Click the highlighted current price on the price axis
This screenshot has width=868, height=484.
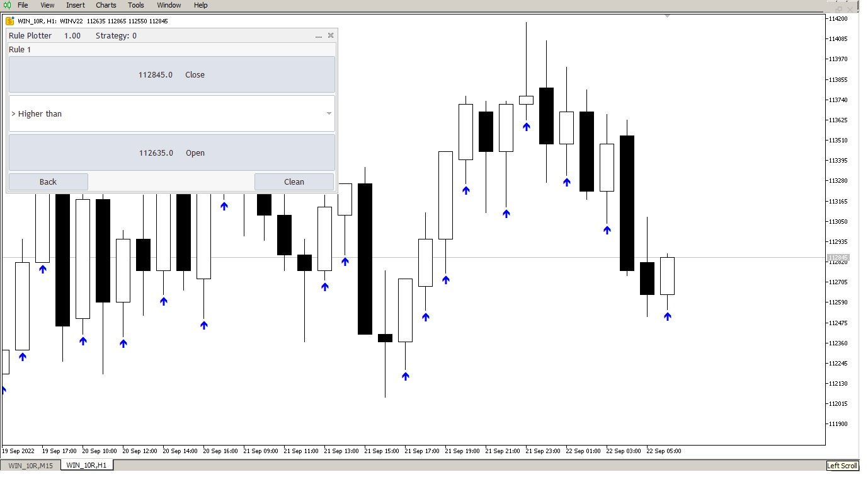(x=838, y=258)
